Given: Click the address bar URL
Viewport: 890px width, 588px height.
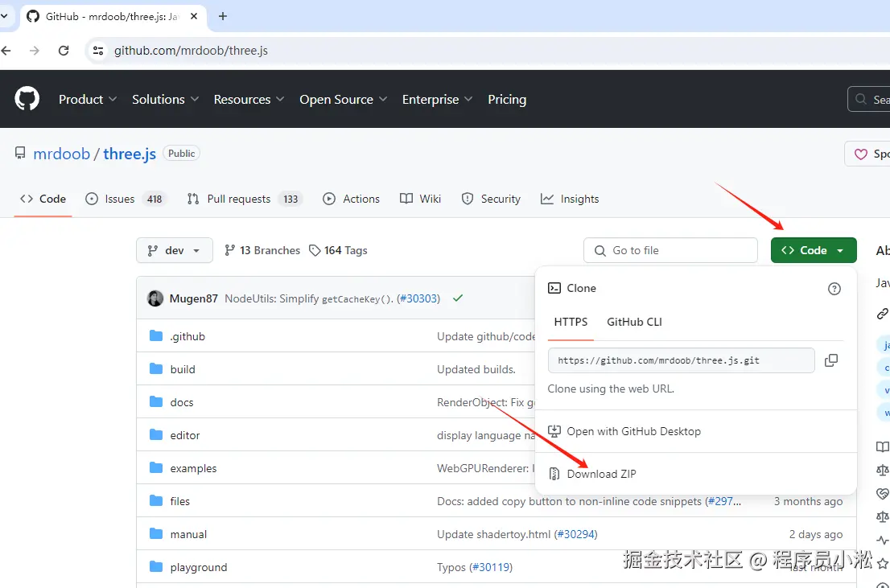Looking at the screenshot, I should 191,51.
